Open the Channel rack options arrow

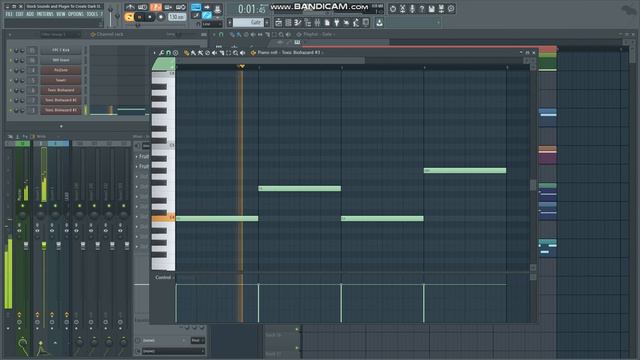10,34
